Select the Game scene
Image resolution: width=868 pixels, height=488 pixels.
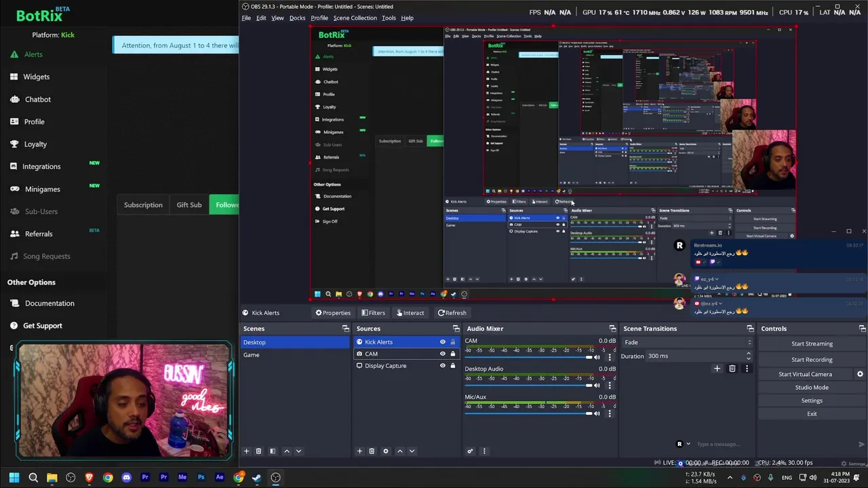[x=296, y=354]
